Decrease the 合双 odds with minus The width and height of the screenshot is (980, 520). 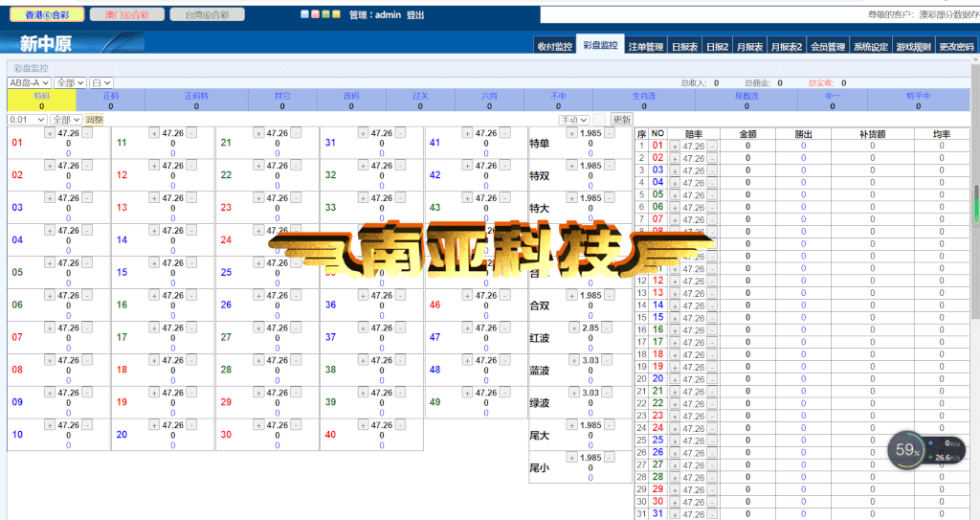[x=610, y=295]
